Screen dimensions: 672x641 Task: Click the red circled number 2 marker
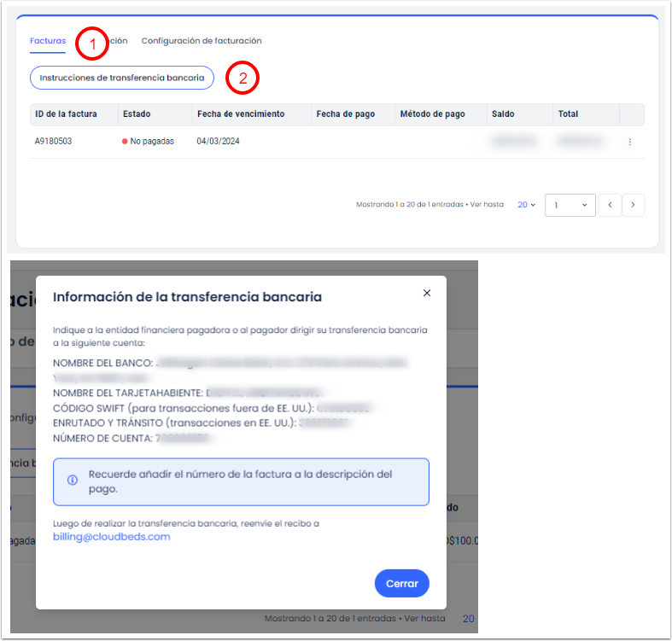(243, 79)
